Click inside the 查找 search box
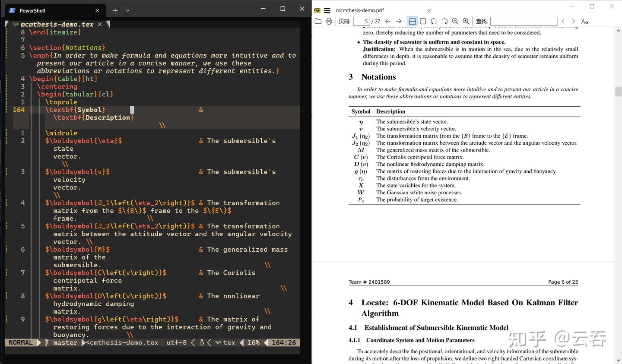Image resolution: width=622 pixels, height=364 pixels. click(524, 21)
